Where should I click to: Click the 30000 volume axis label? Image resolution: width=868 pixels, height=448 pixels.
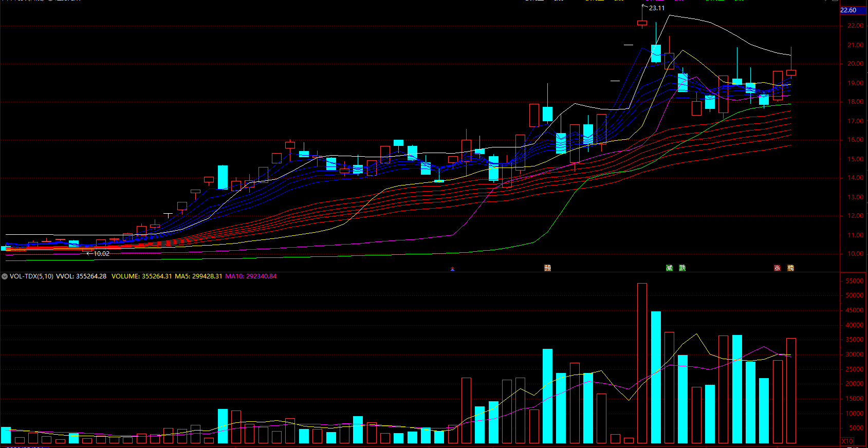[x=855, y=354]
